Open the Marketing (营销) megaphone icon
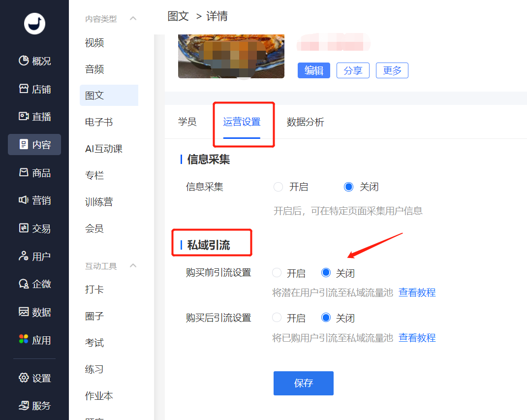 [x=24, y=200]
